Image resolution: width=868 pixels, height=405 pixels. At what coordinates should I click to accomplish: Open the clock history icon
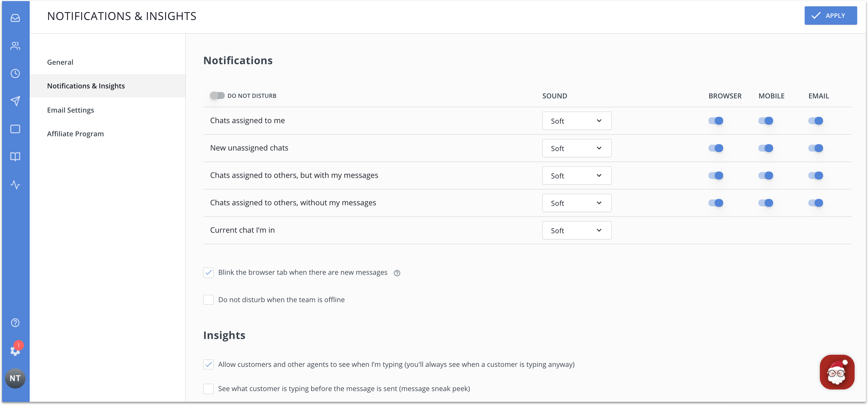[x=15, y=74]
